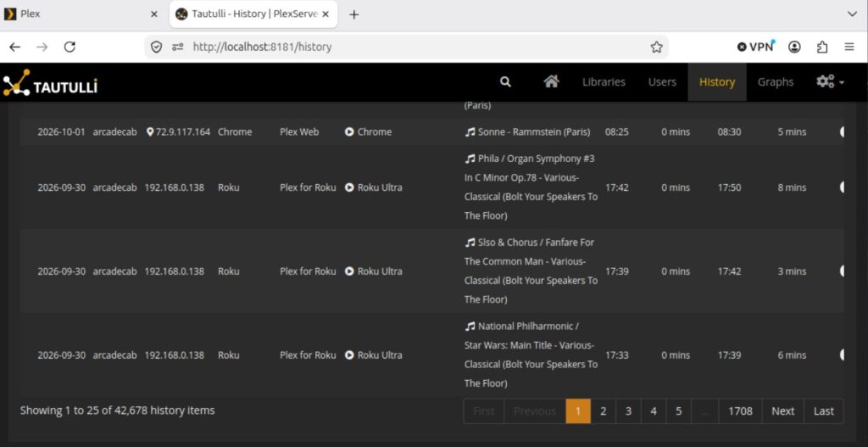The width and height of the screenshot is (868, 447).
Task: Go to page 2
Action: [603, 411]
